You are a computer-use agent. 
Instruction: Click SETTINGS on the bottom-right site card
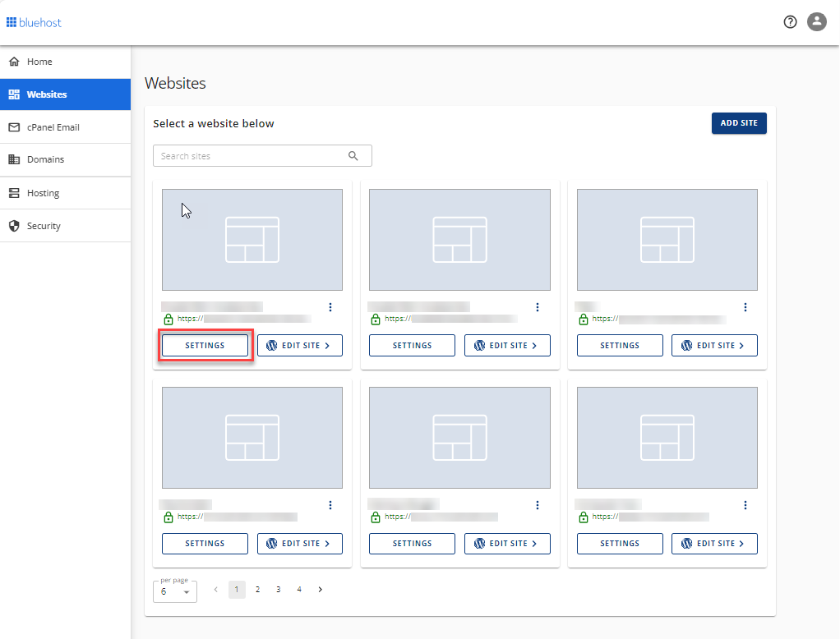pyautogui.click(x=620, y=544)
